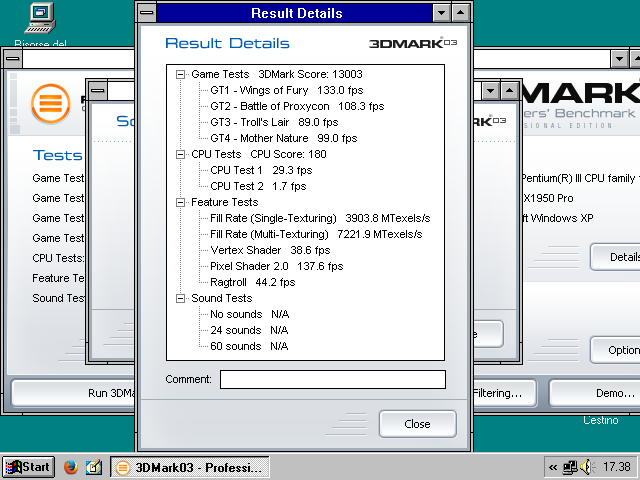The width and height of the screenshot is (640, 480).
Task: Select GT2 - Battle of Proxycon row
Action: 297,106
